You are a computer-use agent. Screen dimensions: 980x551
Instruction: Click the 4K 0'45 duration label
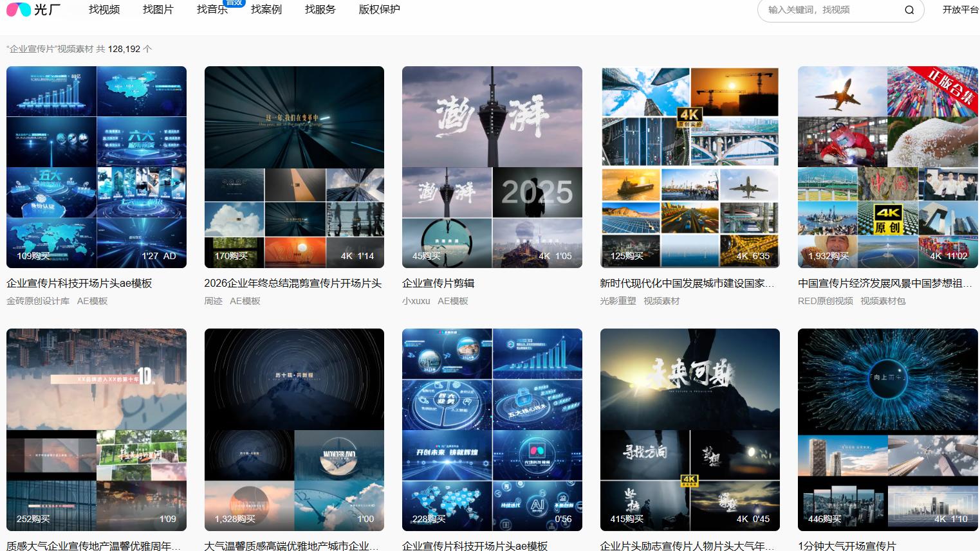pos(753,519)
